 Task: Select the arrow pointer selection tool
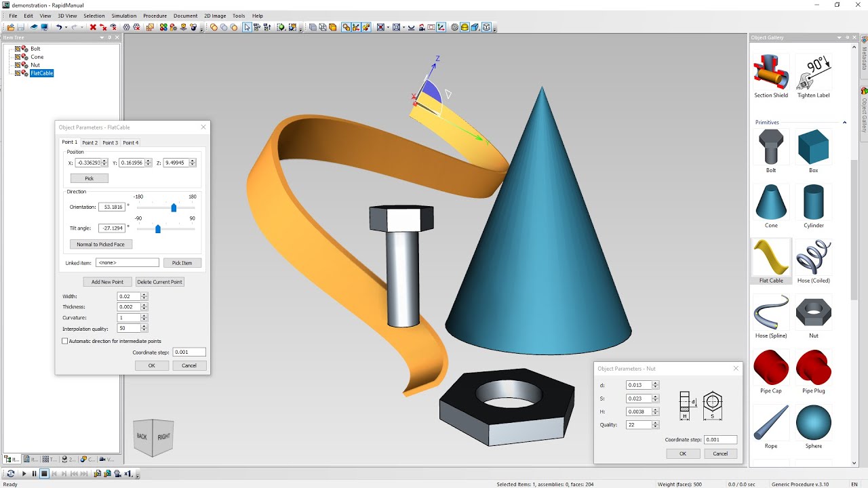[247, 27]
